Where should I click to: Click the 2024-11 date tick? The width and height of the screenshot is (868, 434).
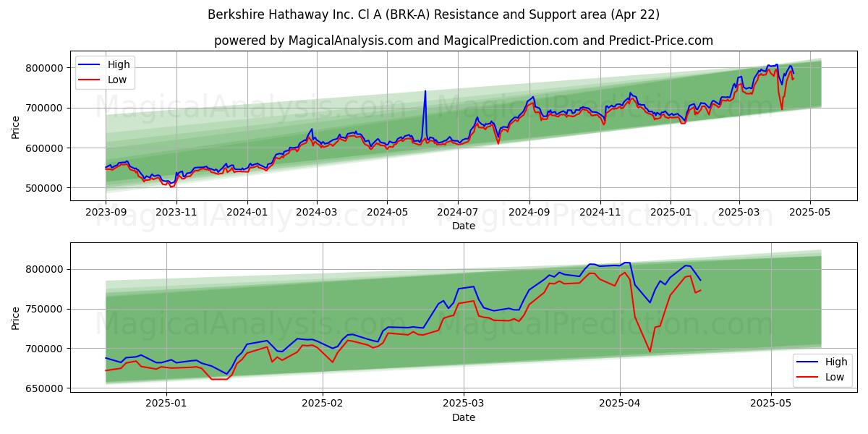(x=600, y=212)
